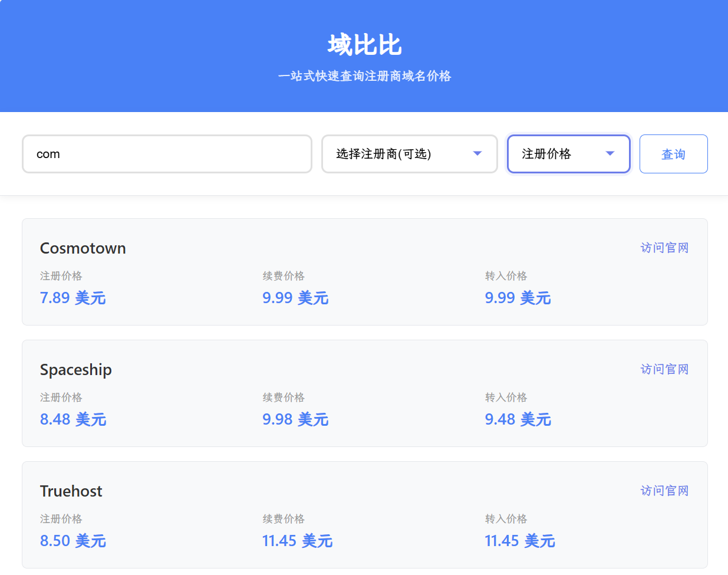This screenshot has width=728, height=575.
Task: Open the 注册价格 sort dropdown
Action: pyautogui.click(x=569, y=154)
